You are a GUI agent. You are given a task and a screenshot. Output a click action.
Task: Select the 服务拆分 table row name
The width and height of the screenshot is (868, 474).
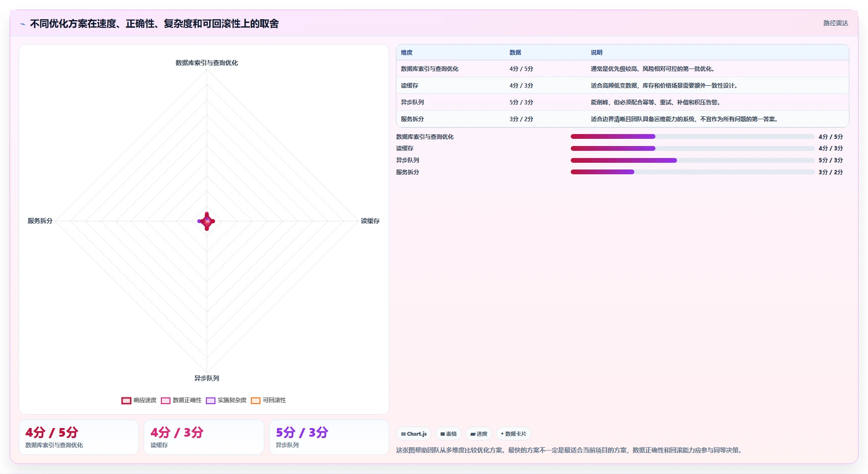[412, 119]
